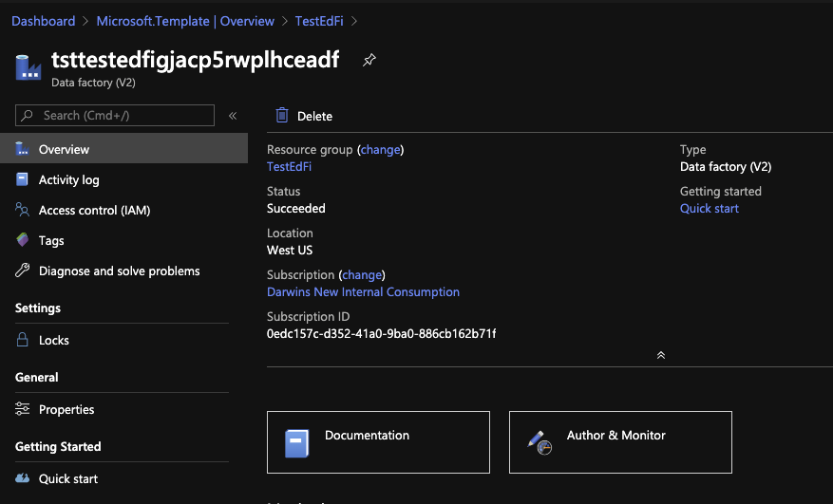Change the resource group
Screen dimensions: 833x504
(x=380, y=150)
